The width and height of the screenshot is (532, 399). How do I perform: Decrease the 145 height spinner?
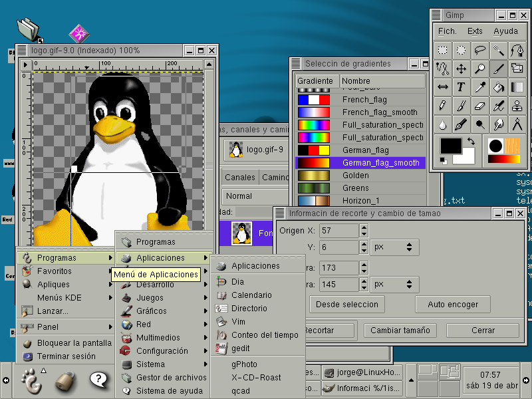click(364, 288)
